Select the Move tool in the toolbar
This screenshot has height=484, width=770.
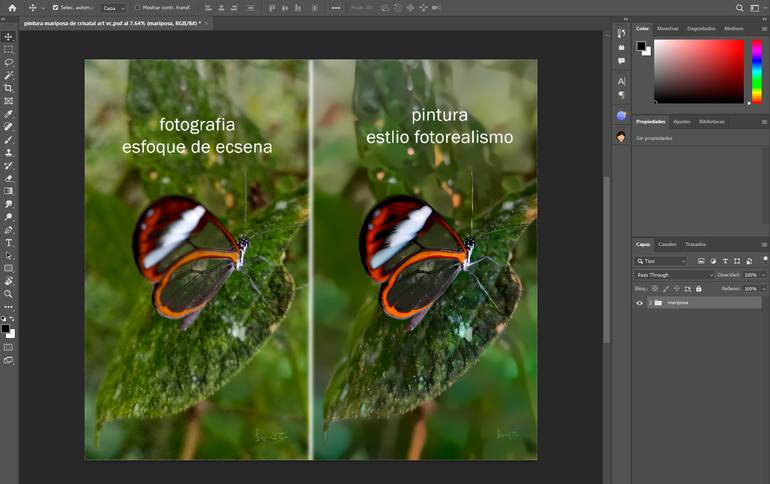tap(9, 37)
